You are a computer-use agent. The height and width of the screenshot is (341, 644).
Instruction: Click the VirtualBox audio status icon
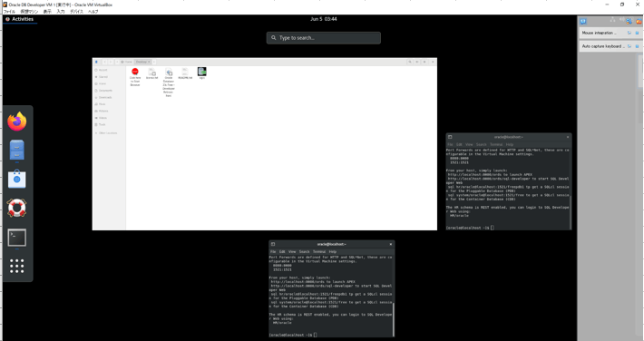[622, 19]
